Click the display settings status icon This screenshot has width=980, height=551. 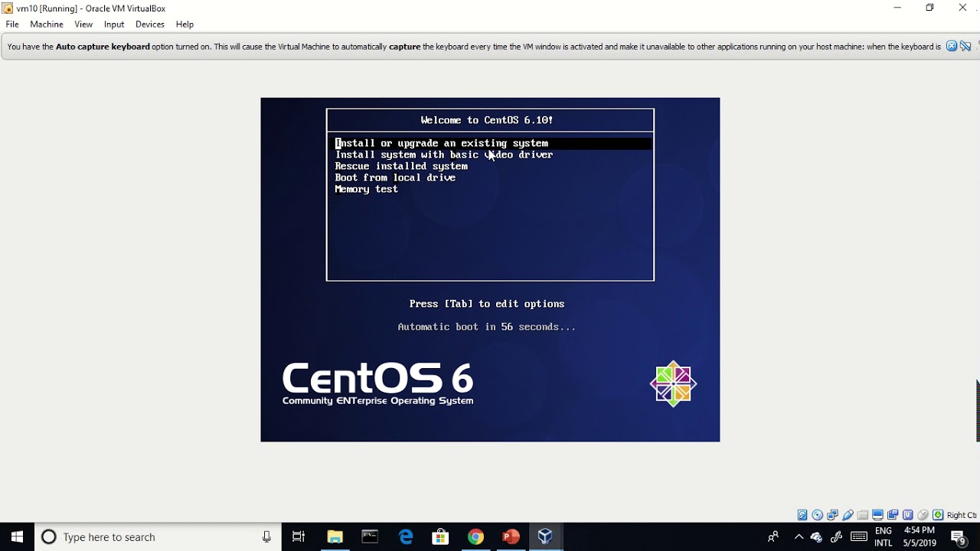click(877, 515)
